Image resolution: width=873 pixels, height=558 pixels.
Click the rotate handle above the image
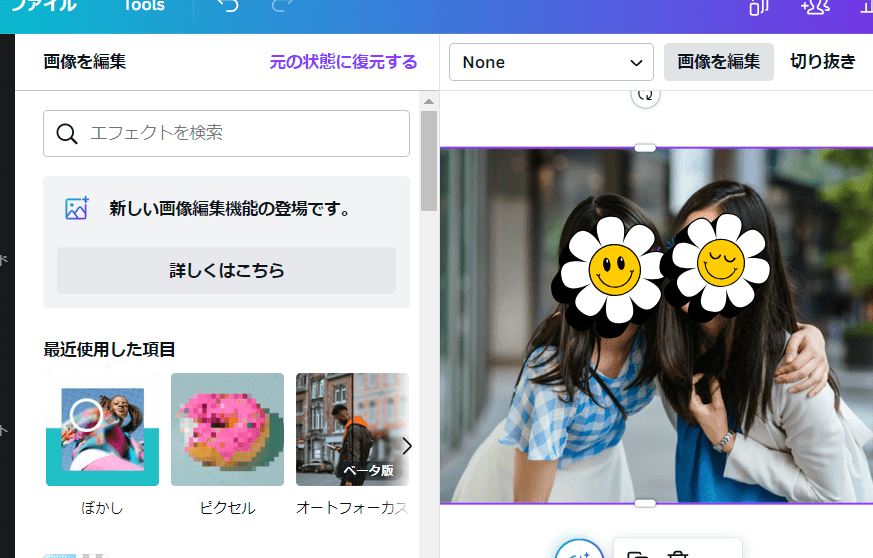[645, 96]
